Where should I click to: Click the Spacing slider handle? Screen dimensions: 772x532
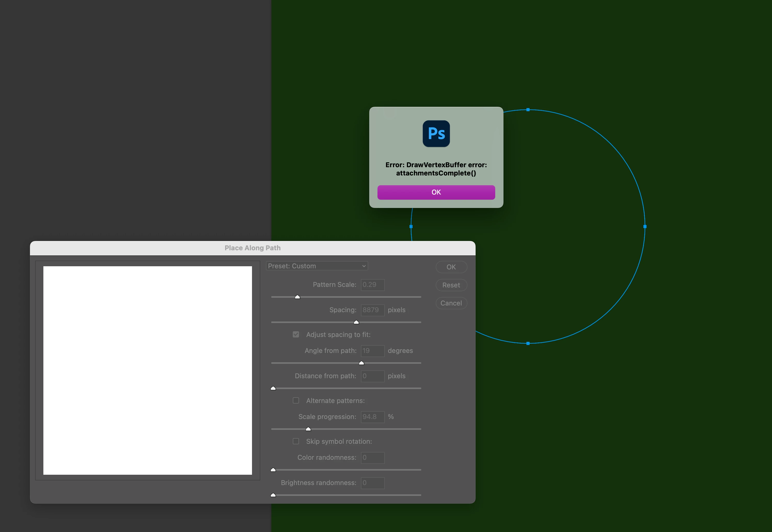[356, 322]
